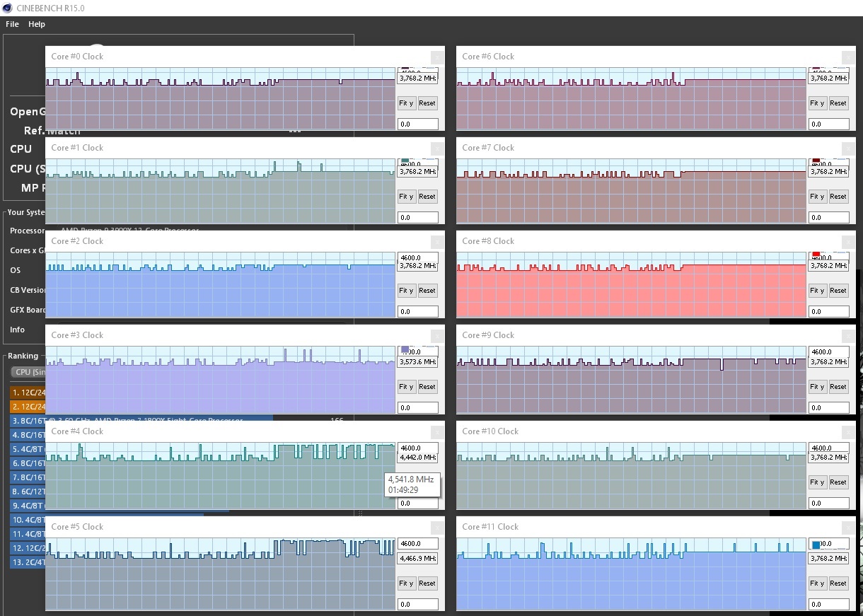This screenshot has height=616, width=863.
Task: Pick the teal color swatch for Core #1
Action: [x=405, y=162]
